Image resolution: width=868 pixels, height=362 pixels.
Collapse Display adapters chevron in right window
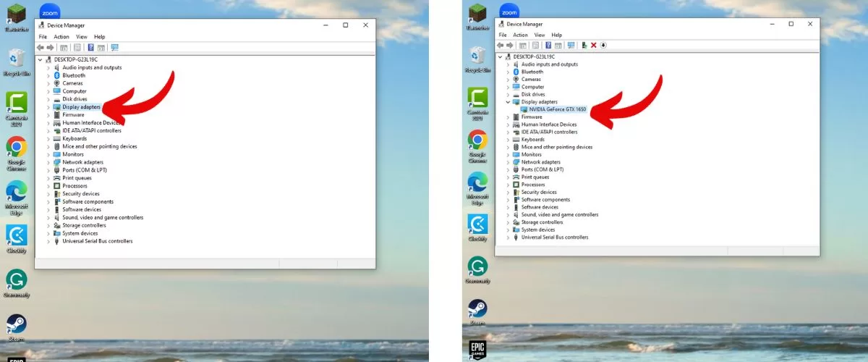click(508, 102)
